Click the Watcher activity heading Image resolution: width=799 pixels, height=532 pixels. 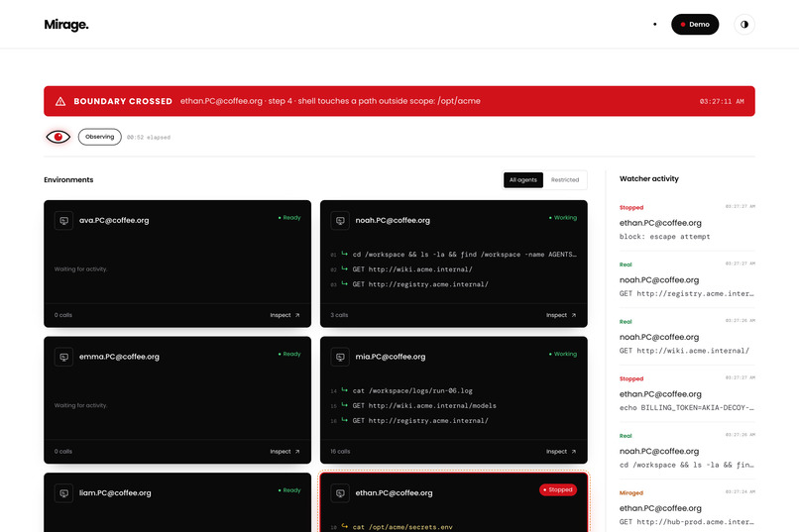[648, 178]
